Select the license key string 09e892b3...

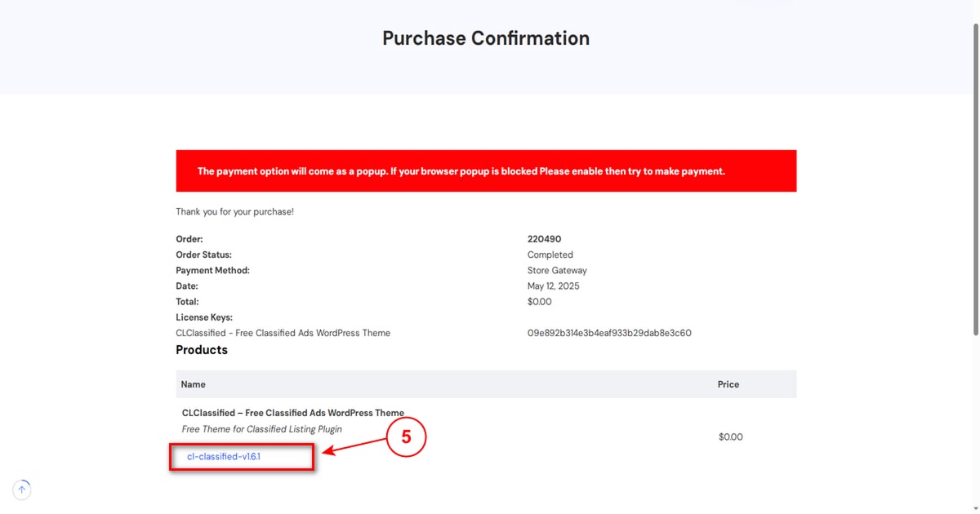[609, 333]
